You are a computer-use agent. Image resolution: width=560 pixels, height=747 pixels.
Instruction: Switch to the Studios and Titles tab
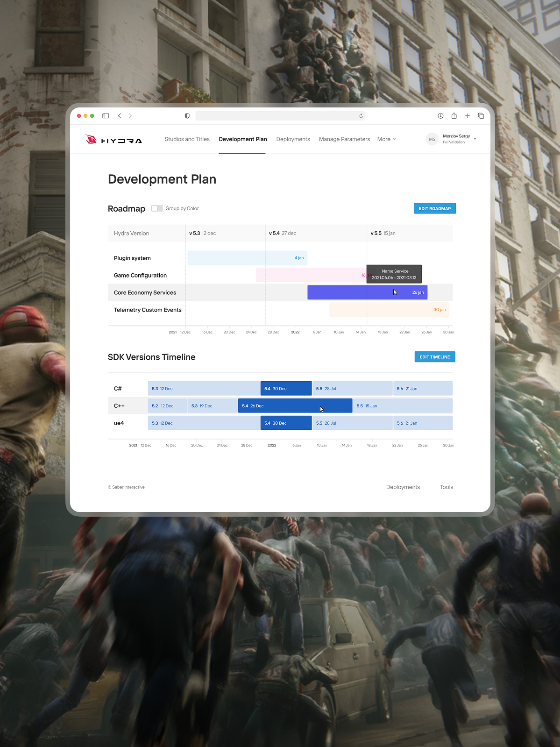click(x=187, y=139)
